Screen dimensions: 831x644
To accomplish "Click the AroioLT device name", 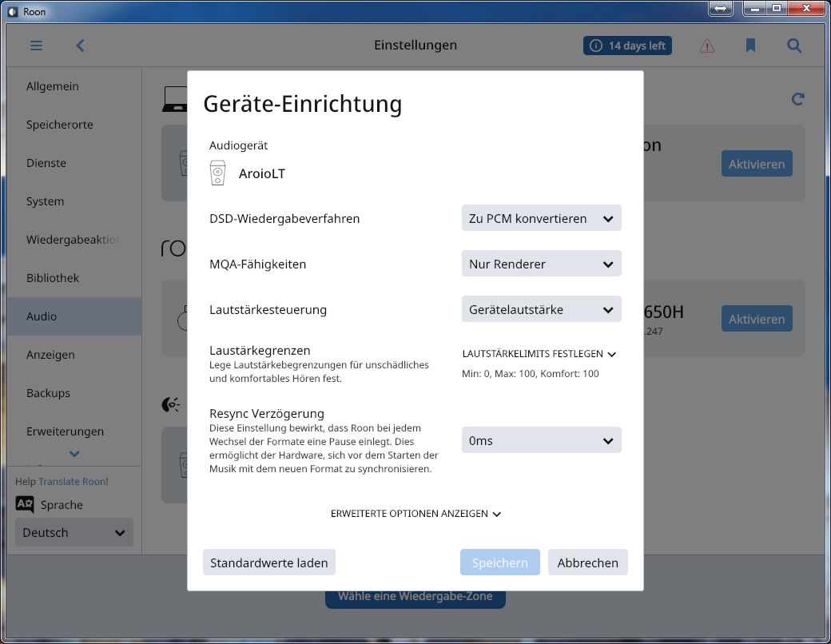I will point(262,173).
